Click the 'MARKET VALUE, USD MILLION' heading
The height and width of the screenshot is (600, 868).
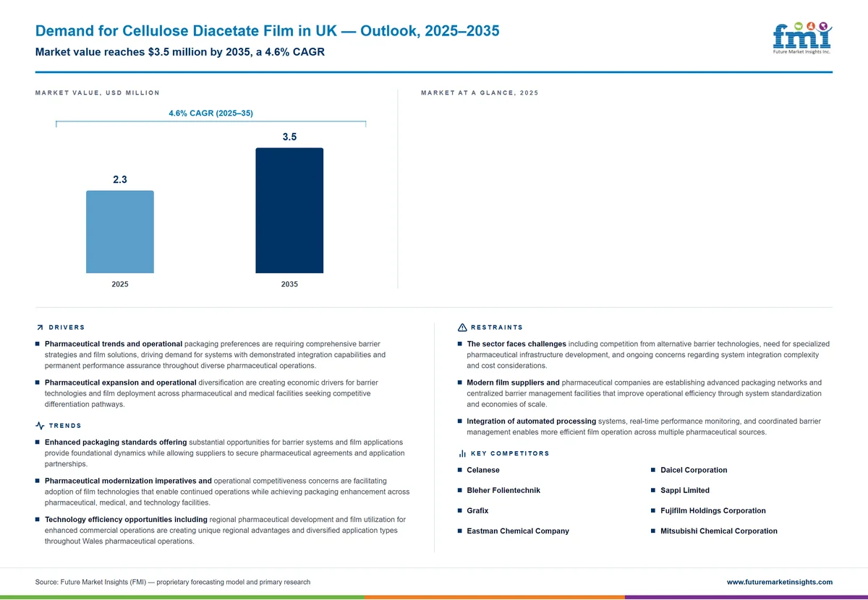click(98, 93)
